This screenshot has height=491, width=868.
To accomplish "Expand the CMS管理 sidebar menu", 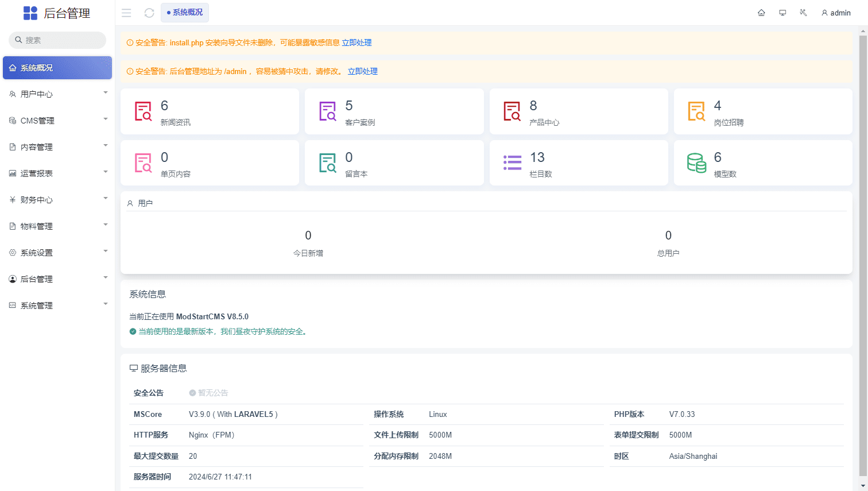I will point(57,120).
